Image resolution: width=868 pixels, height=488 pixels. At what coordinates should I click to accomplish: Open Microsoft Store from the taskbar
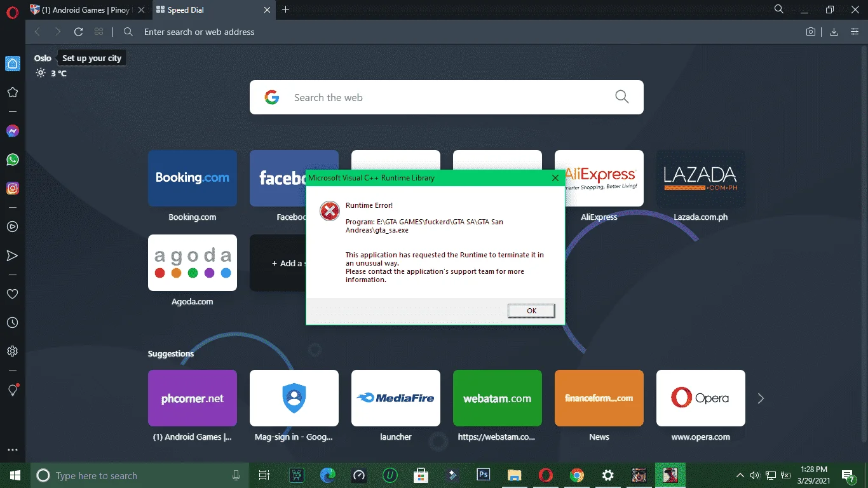[x=420, y=475]
